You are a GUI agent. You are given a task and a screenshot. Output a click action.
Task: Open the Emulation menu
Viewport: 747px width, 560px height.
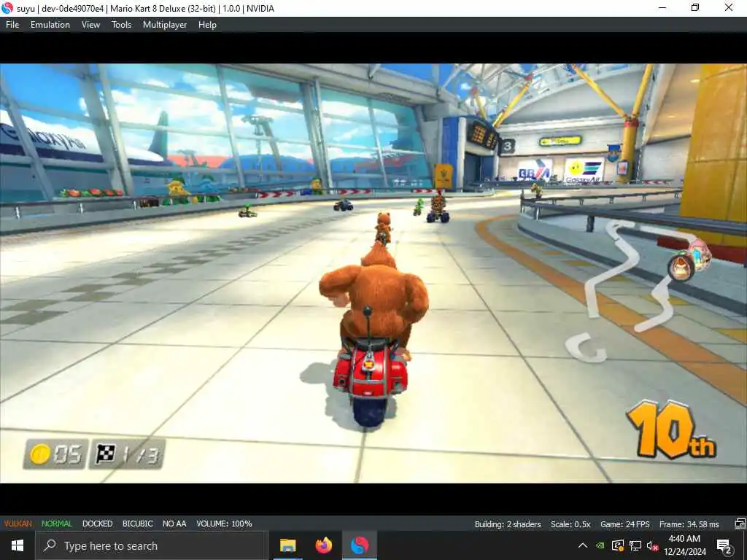click(x=50, y=25)
